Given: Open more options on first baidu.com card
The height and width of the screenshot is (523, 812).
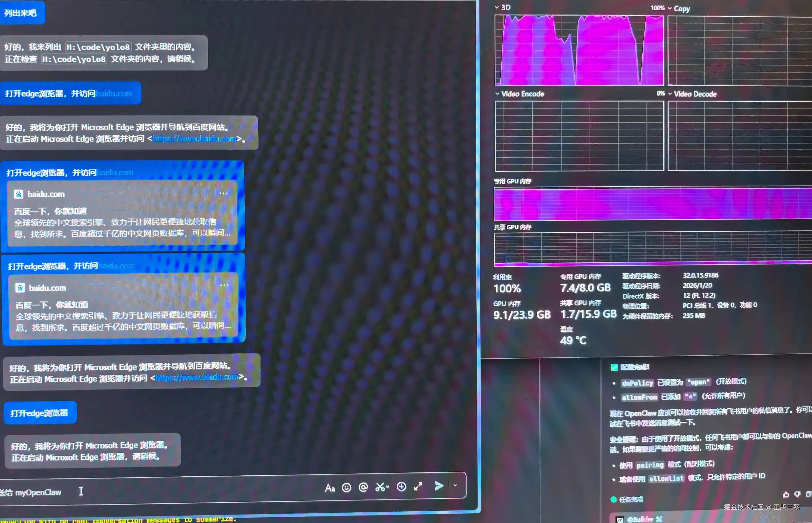Looking at the screenshot, I should [x=223, y=194].
